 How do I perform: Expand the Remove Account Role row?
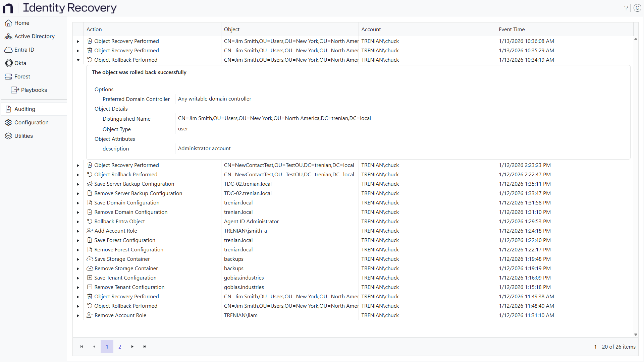pyautogui.click(x=78, y=316)
